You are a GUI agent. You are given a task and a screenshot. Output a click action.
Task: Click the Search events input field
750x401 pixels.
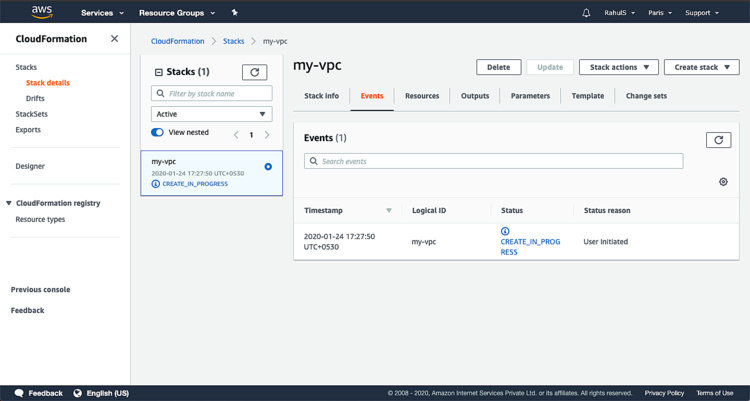(493, 161)
